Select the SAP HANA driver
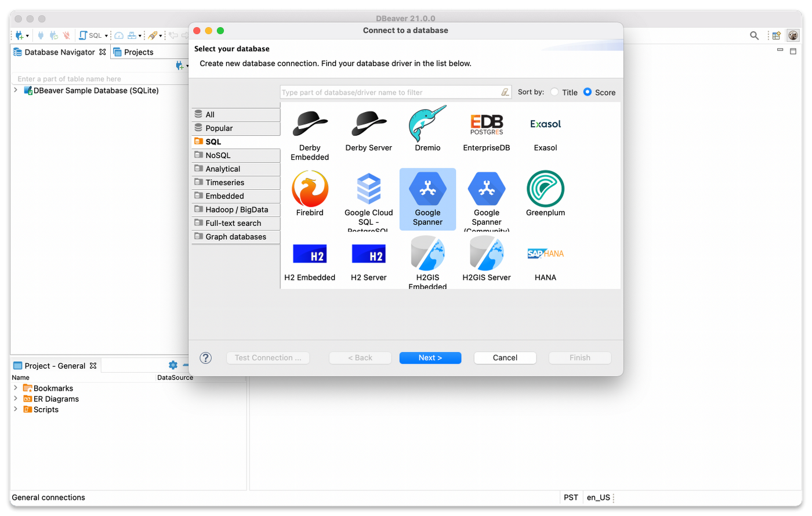Image resolution: width=812 pixels, height=516 pixels. tap(545, 261)
